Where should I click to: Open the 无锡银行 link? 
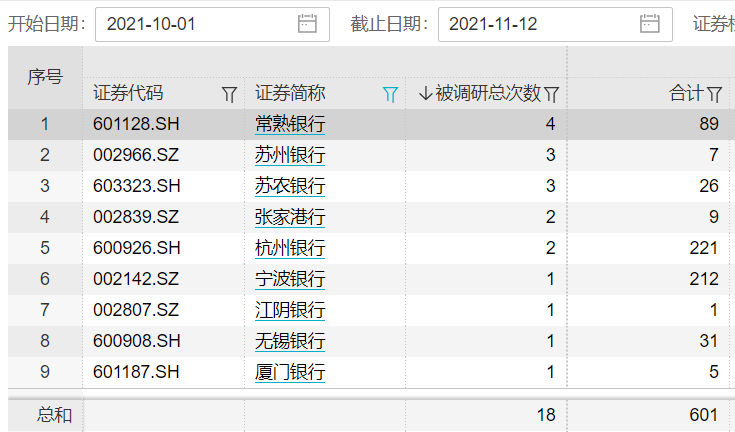point(289,342)
